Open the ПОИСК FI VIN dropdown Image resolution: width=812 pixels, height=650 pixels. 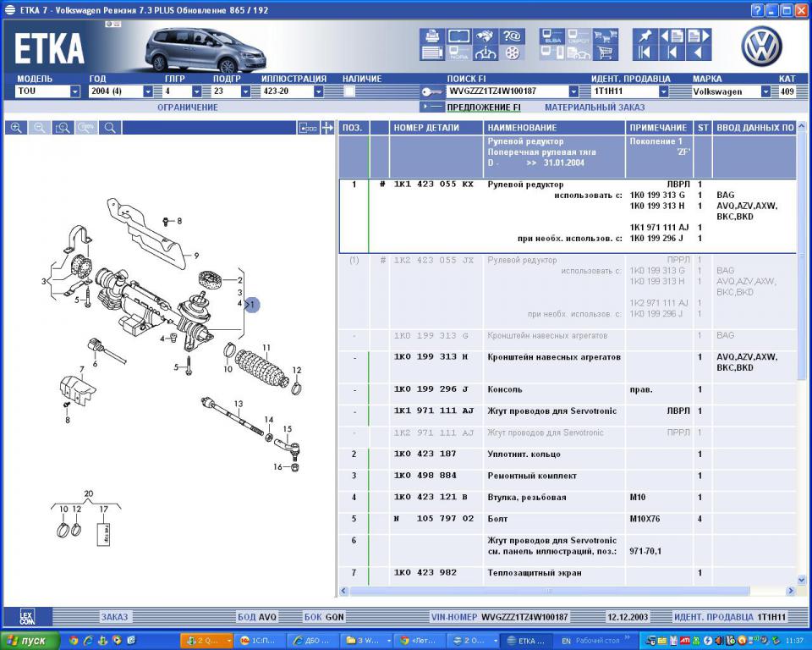pyautogui.click(x=573, y=91)
